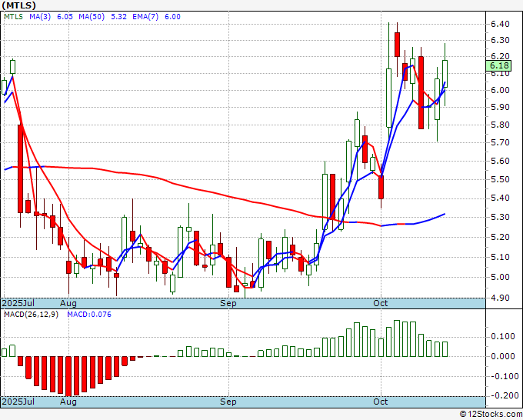This screenshot has width=523, height=420.
Task: Click the 5.30 price axis label
Action: (500, 217)
